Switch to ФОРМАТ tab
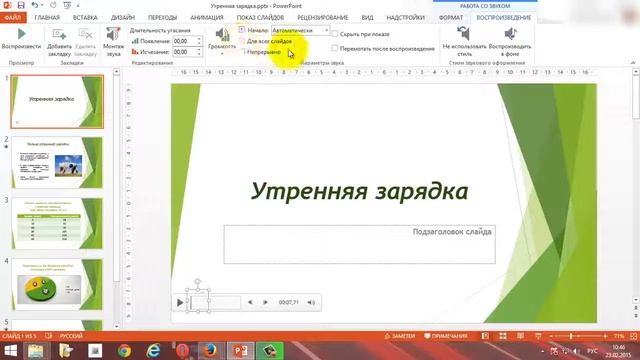Image resolution: width=640 pixels, height=360 pixels. tap(451, 18)
